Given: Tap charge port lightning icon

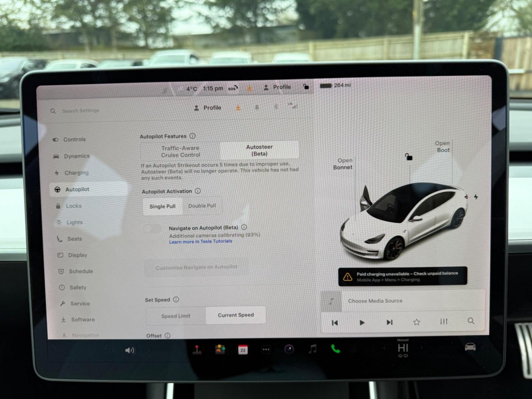Looking at the screenshot, I should click(x=476, y=196).
